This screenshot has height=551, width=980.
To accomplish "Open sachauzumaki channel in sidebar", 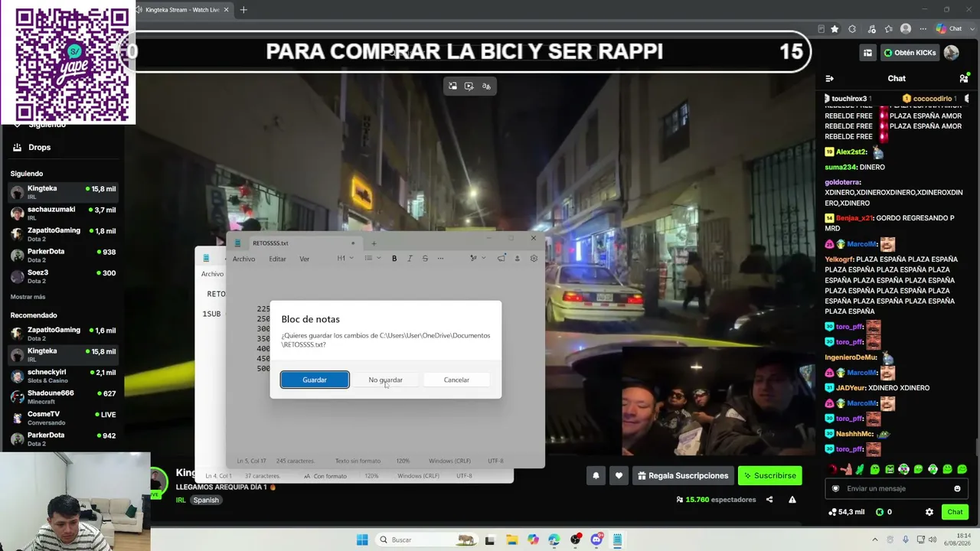I will point(64,213).
